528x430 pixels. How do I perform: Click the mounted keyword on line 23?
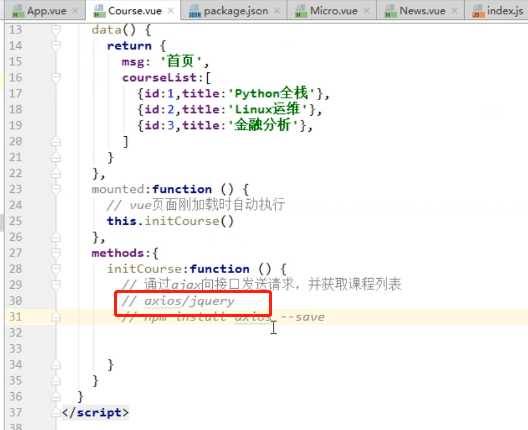click(x=118, y=189)
